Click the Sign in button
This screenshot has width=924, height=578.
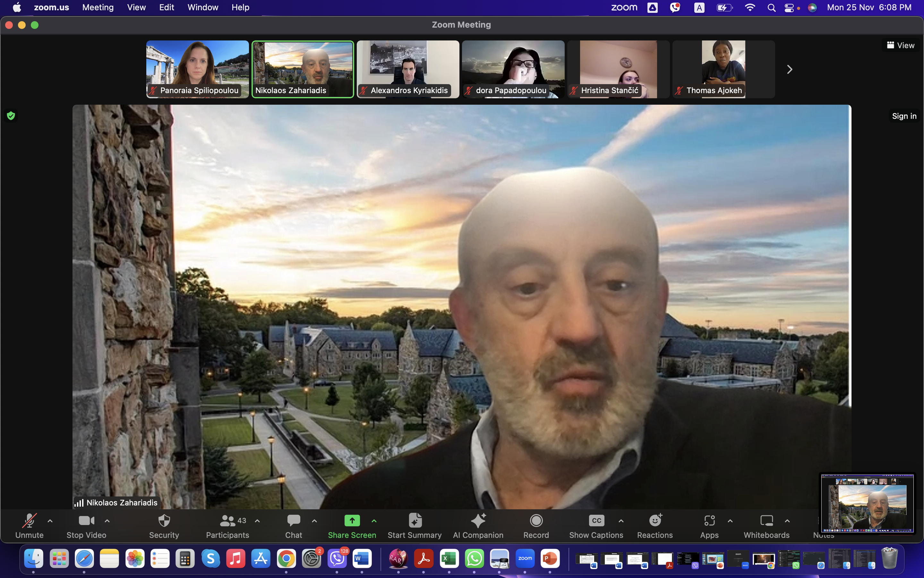[904, 116]
